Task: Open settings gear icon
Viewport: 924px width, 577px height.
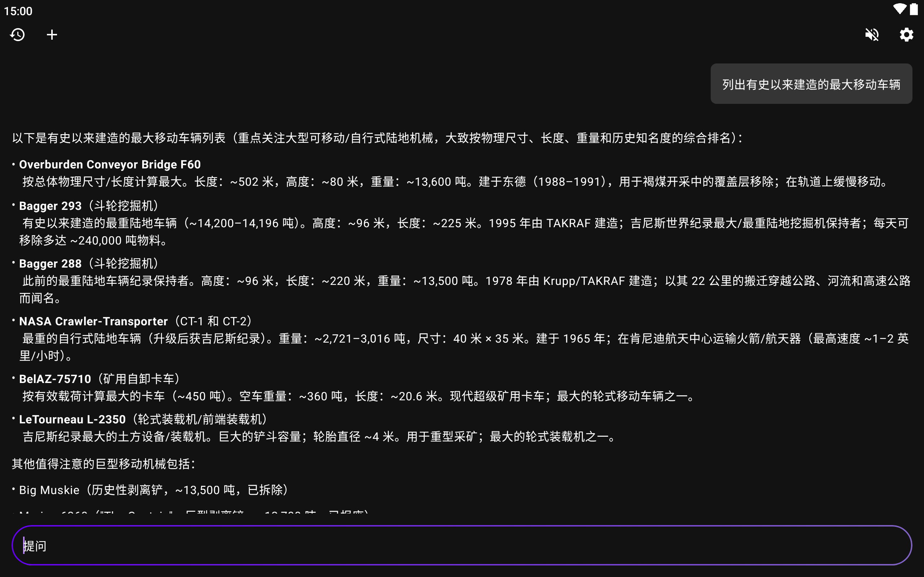Action: pos(906,35)
